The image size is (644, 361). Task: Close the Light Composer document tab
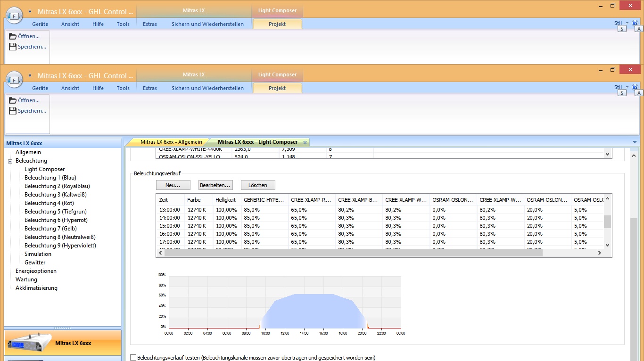[x=305, y=142]
